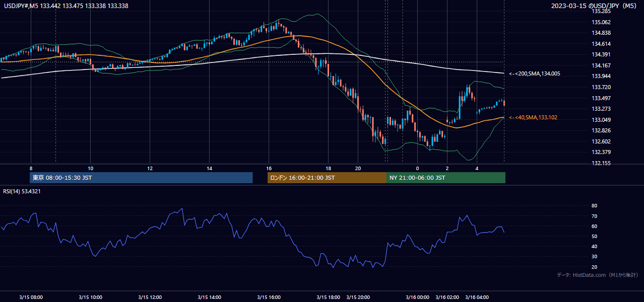Image resolution: width=644 pixels, height=302 pixels.
Task: Click the 3/15 20:00 time label
Action: pyautogui.click(x=358, y=297)
